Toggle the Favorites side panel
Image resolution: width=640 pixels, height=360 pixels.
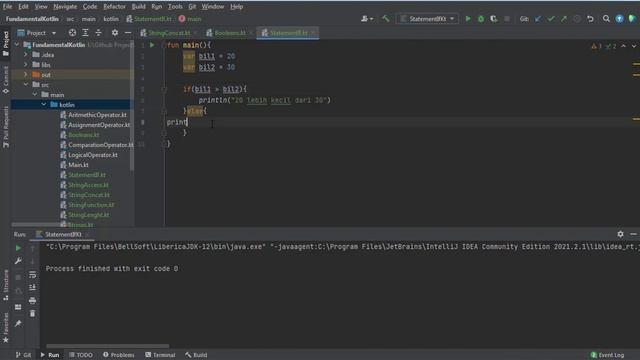pyautogui.click(x=6, y=328)
